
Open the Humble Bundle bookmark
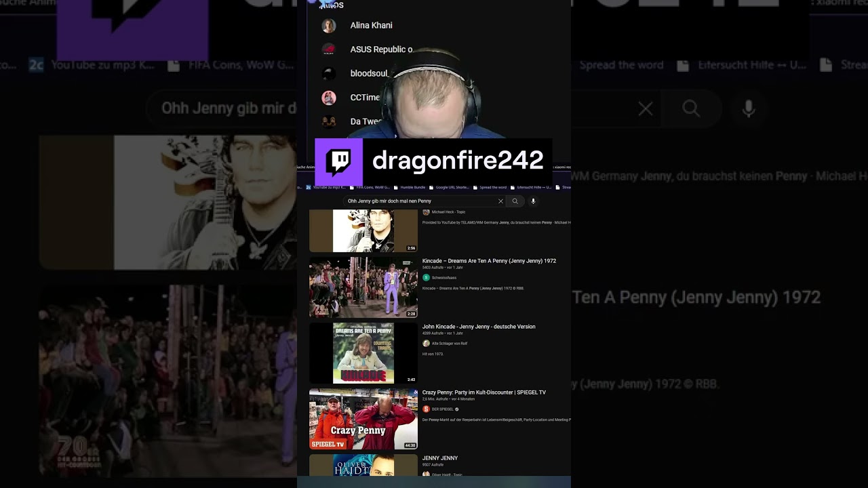tap(410, 187)
